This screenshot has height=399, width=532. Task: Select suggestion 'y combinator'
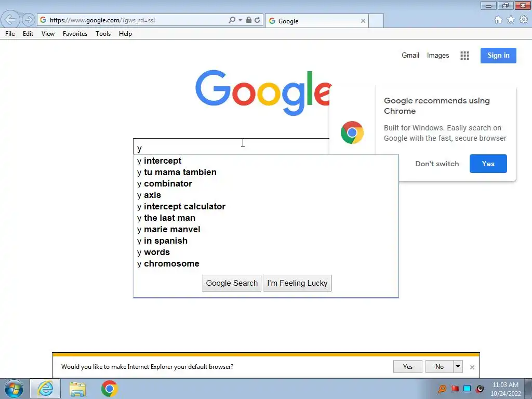click(x=265, y=183)
